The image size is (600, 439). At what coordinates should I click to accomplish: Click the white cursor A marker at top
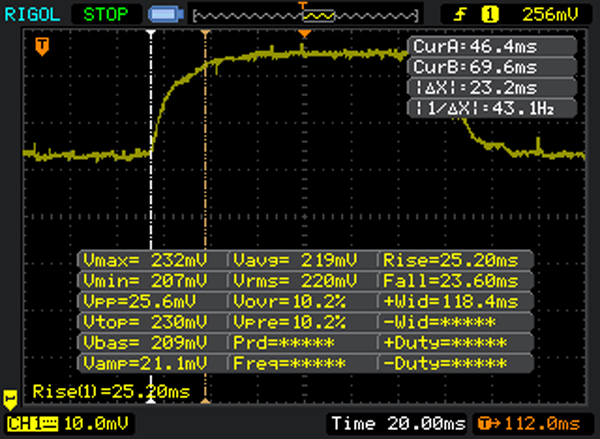pyautogui.click(x=151, y=34)
